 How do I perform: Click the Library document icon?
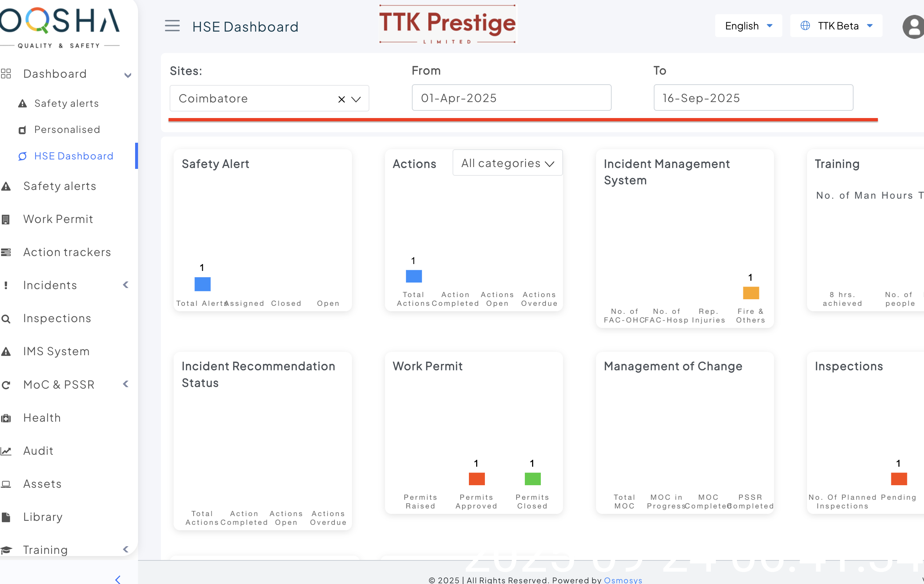[6, 517]
